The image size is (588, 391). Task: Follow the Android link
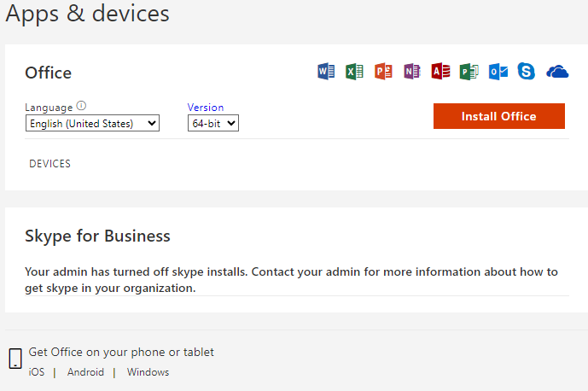coord(85,372)
